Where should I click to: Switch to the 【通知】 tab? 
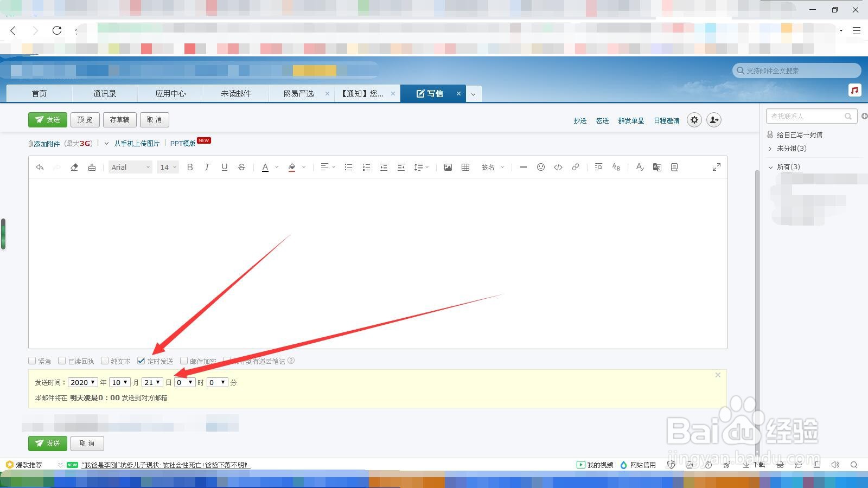[362, 94]
